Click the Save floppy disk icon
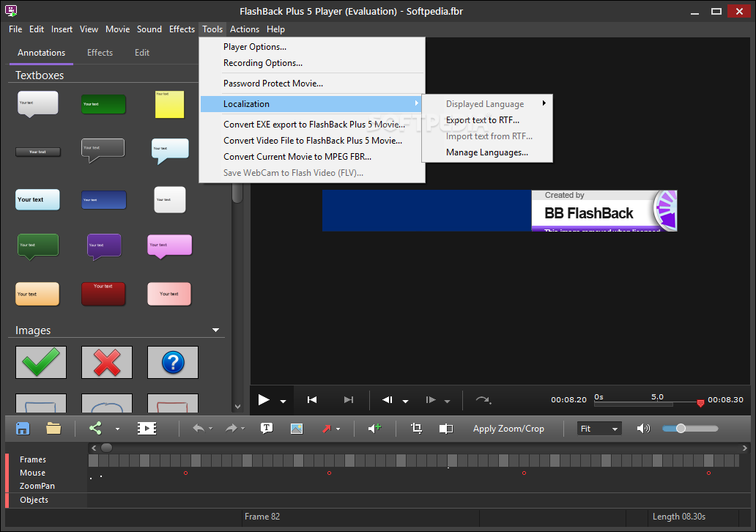 [23, 428]
